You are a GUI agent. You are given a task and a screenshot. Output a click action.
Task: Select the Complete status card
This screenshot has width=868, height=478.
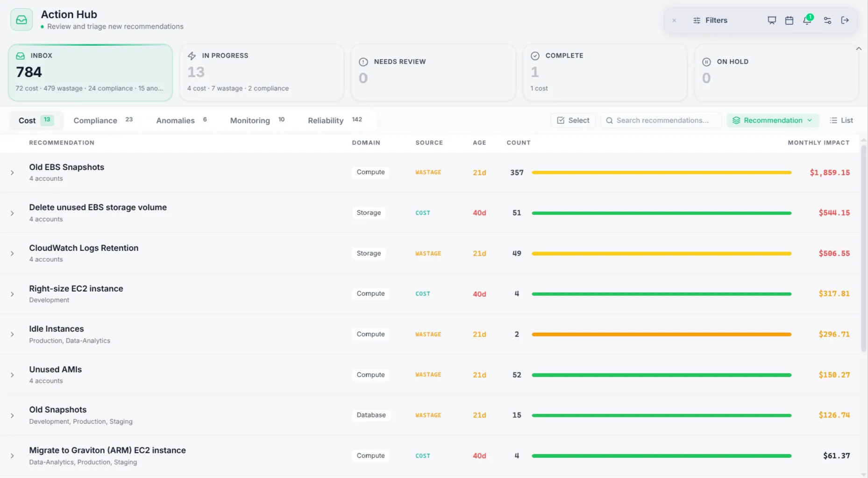(605, 72)
